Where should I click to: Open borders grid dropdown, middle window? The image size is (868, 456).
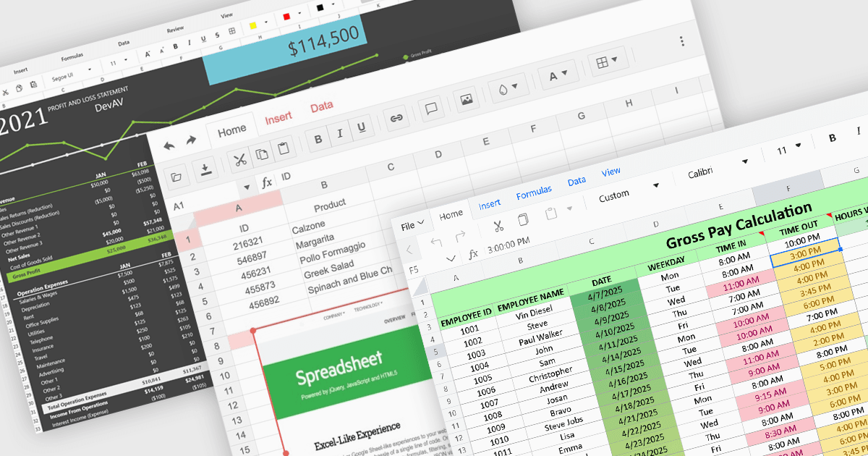coord(608,62)
